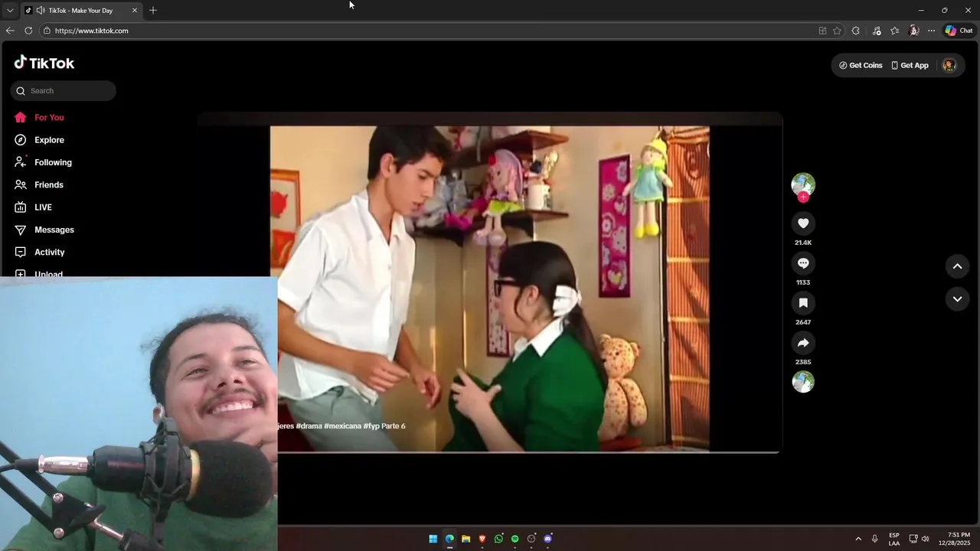Switch ESP LAA input language
The image size is (980, 551).
(x=894, y=539)
